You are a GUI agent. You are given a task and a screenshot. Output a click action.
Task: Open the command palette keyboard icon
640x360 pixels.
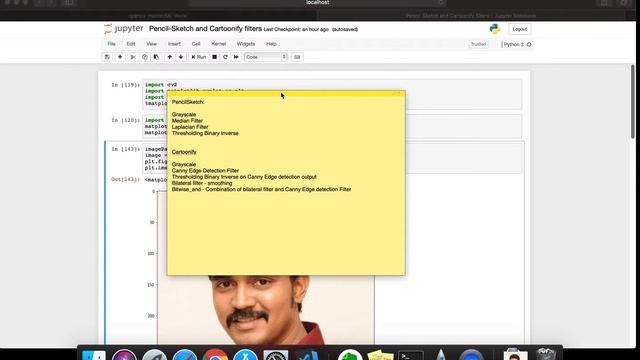point(297,57)
